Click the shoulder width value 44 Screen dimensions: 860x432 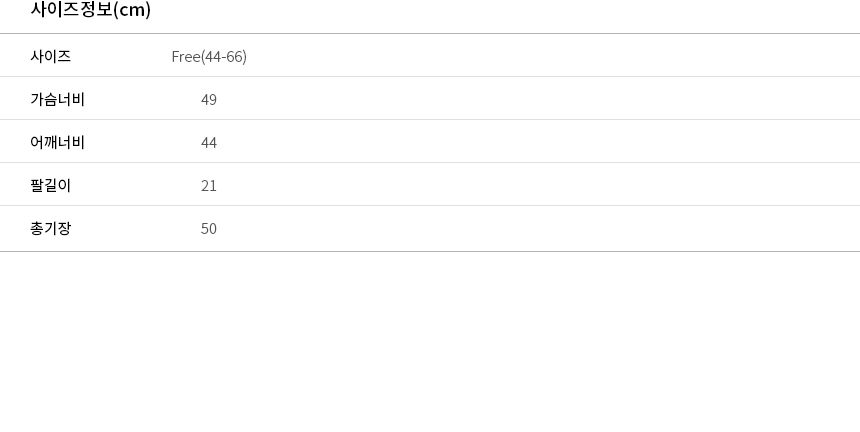209,143
